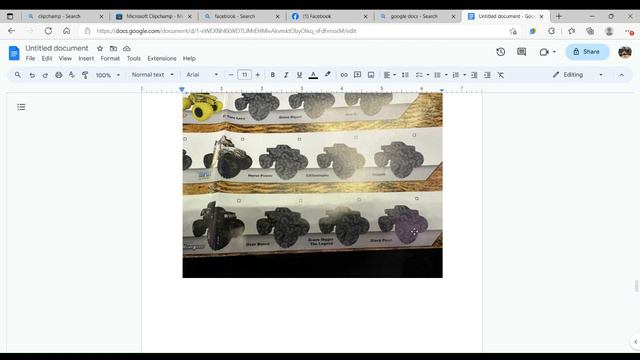The height and width of the screenshot is (360, 640).
Task: Check the cloud save status icon
Action: 127,48
